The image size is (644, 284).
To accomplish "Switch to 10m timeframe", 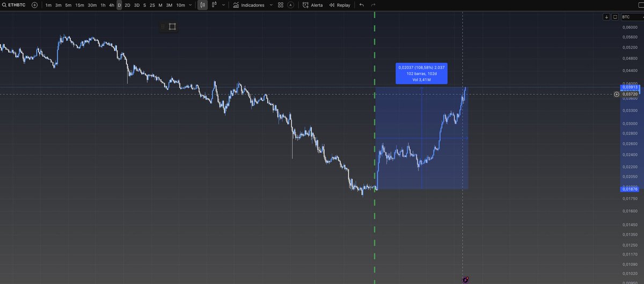I will [180, 5].
